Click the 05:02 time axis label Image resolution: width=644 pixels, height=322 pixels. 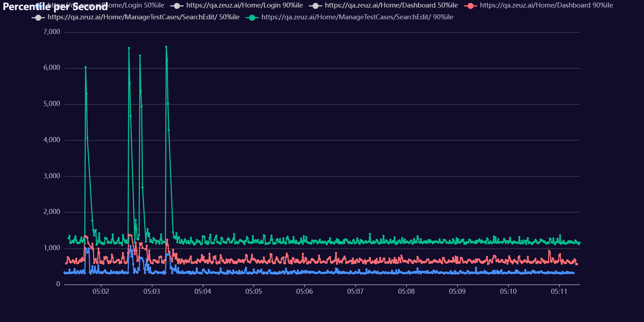(101, 292)
